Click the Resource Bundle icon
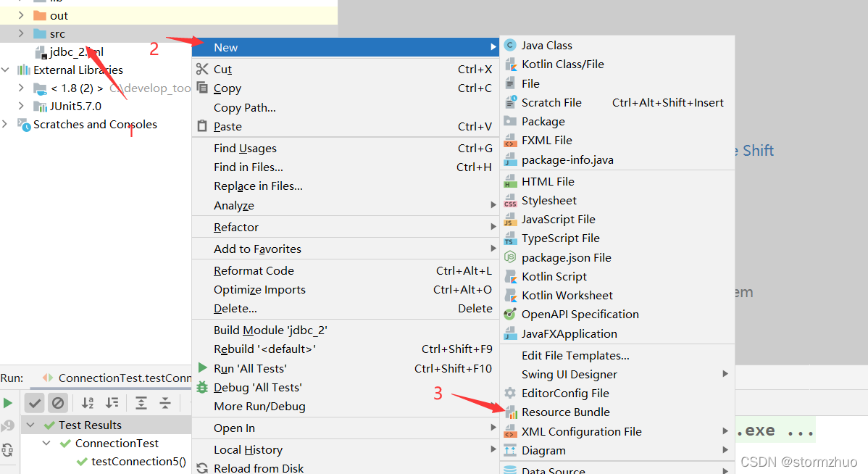Screen dimensions: 868x474 click(x=512, y=412)
